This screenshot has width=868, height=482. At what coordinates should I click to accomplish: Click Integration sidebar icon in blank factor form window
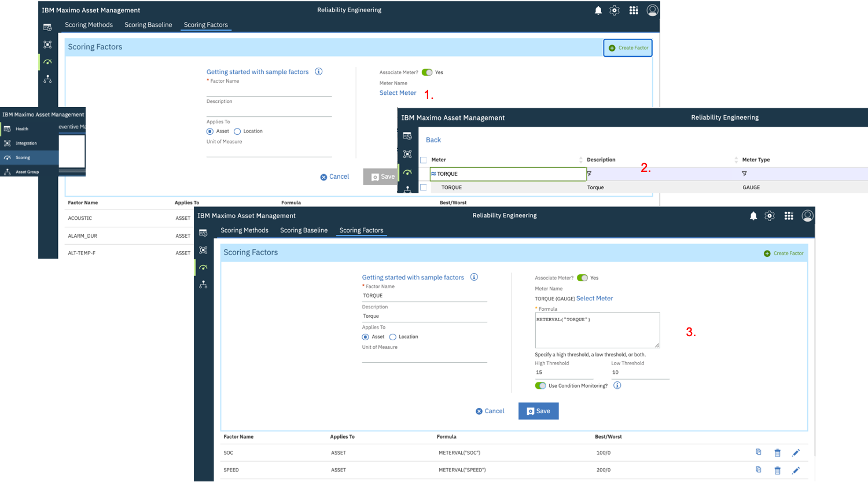[47, 45]
